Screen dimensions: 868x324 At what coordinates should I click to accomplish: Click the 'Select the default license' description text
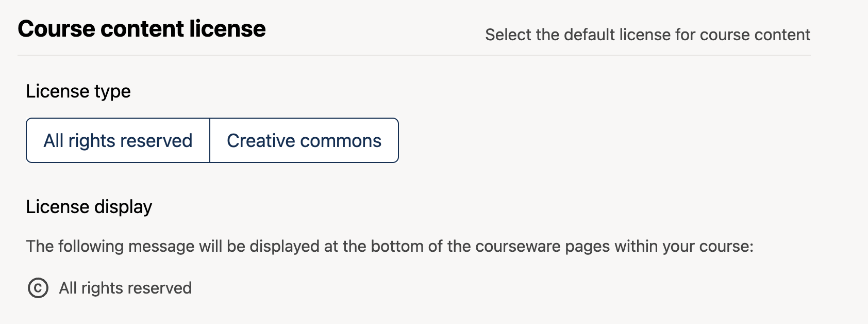647,35
